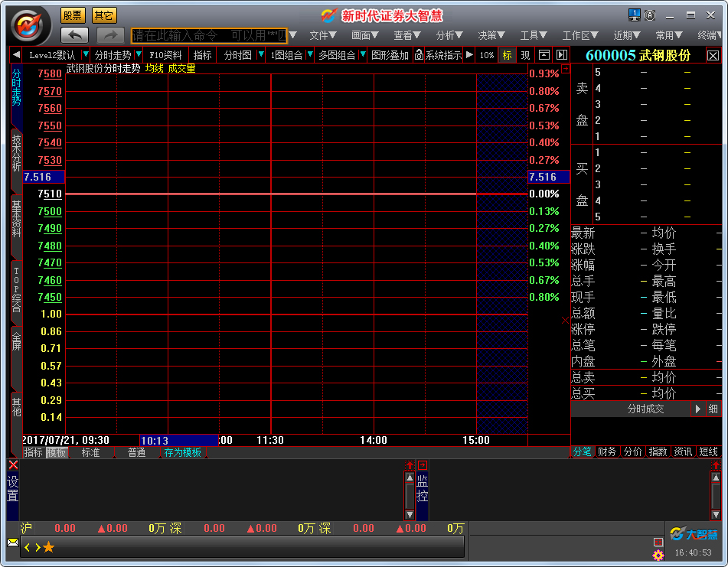Click the red up-arrow above the settings scrollbar
The width and height of the screenshot is (728, 567).
pyautogui.click(x=410, y=465)
